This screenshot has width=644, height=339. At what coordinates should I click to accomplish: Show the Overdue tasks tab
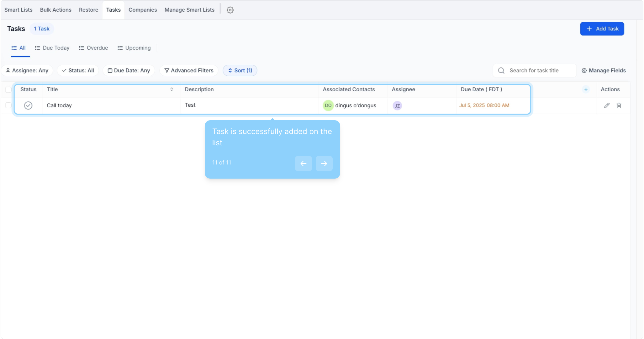pyautogui.click(x=93, y=48)
